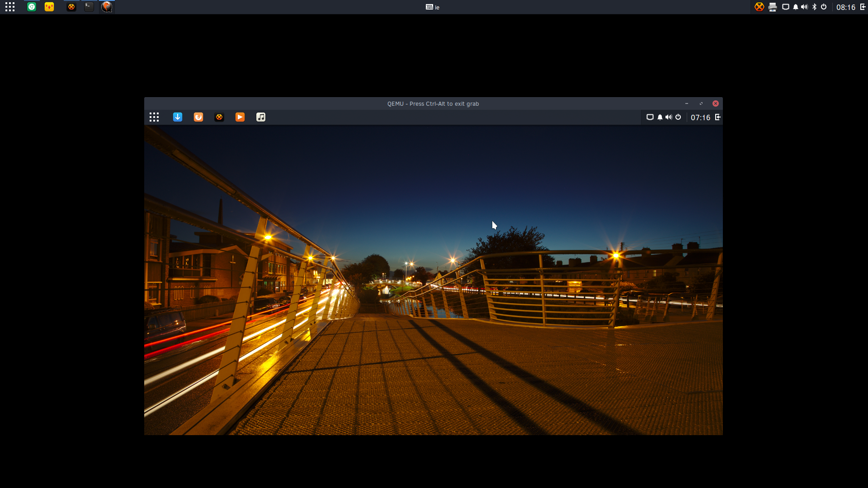Screen dimensions: 868x488
Task: Click the orange X tray icon in host
Action: point(759,7)
